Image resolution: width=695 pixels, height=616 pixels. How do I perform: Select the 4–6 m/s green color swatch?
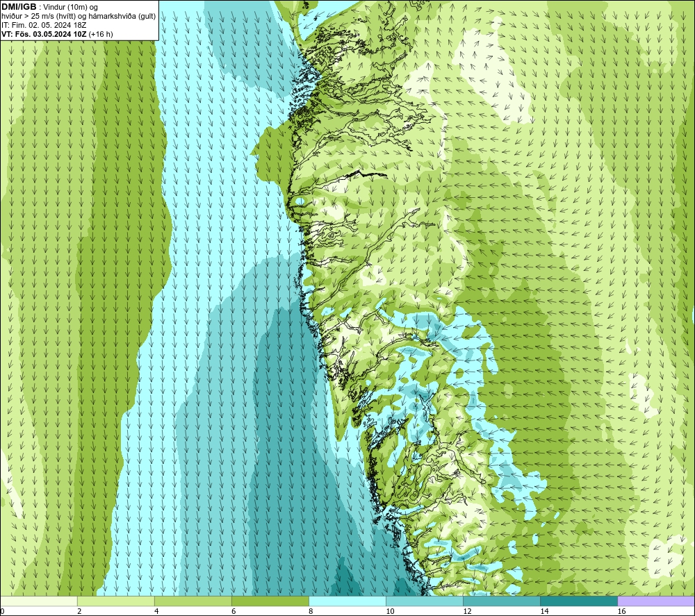[x=193, y=601]
